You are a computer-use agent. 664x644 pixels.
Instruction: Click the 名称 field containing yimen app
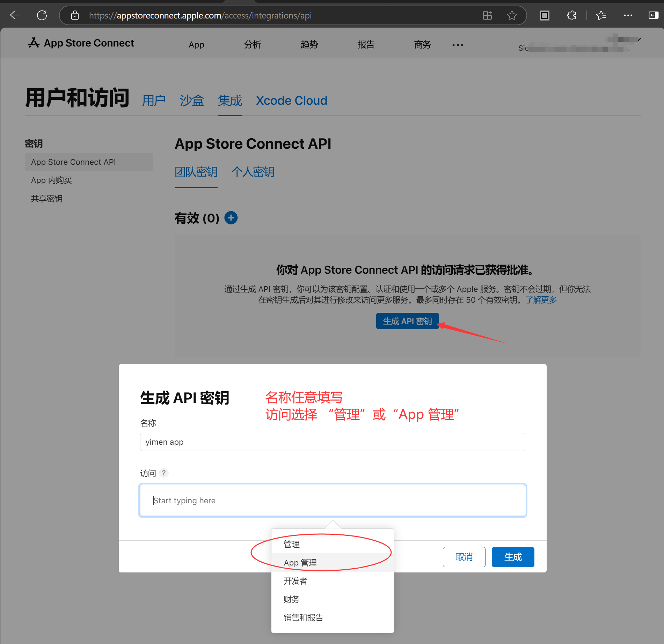click(x=332, y=442)
